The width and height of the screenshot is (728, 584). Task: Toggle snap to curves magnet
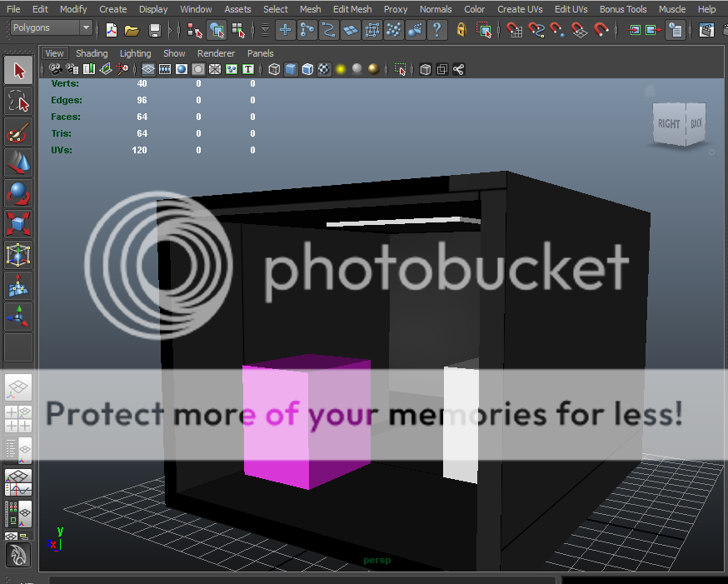(536, 30)
